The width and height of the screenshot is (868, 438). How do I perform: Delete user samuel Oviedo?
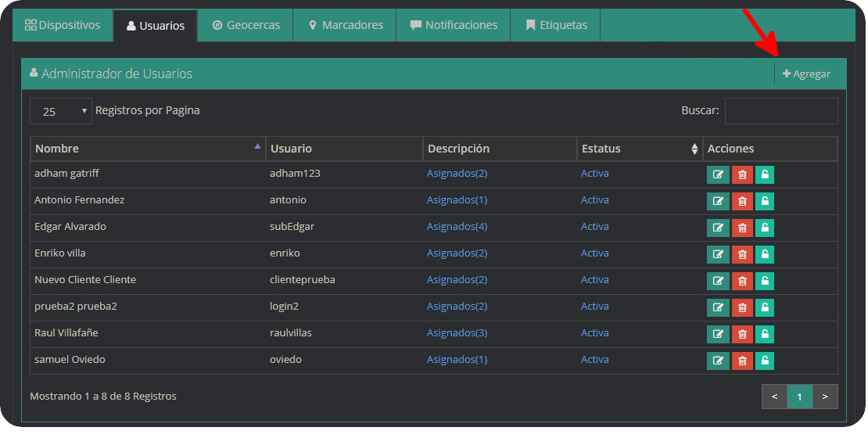coord(742,361)
